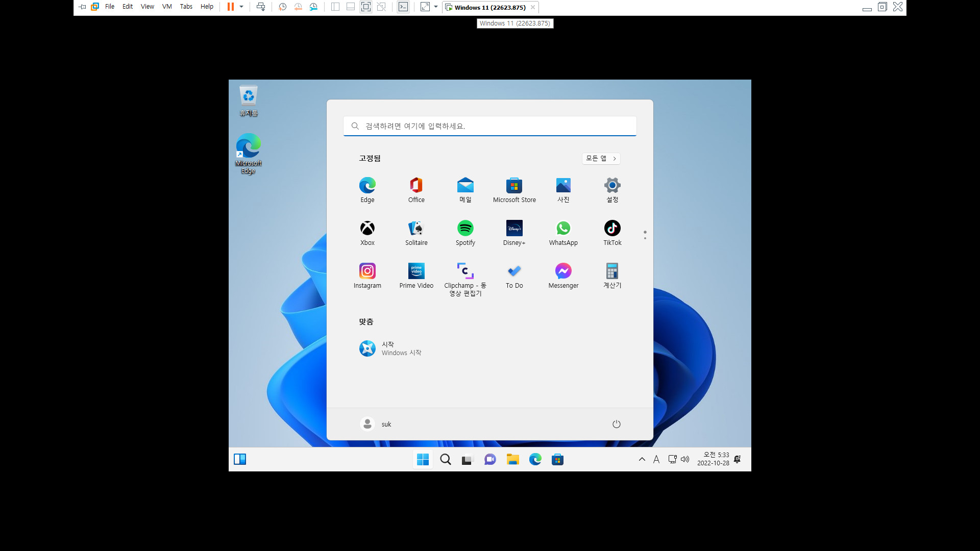Screen dimensions: 980x551
Task: Open the 메일 (Mail) pinned app
Action: [465, 190]
